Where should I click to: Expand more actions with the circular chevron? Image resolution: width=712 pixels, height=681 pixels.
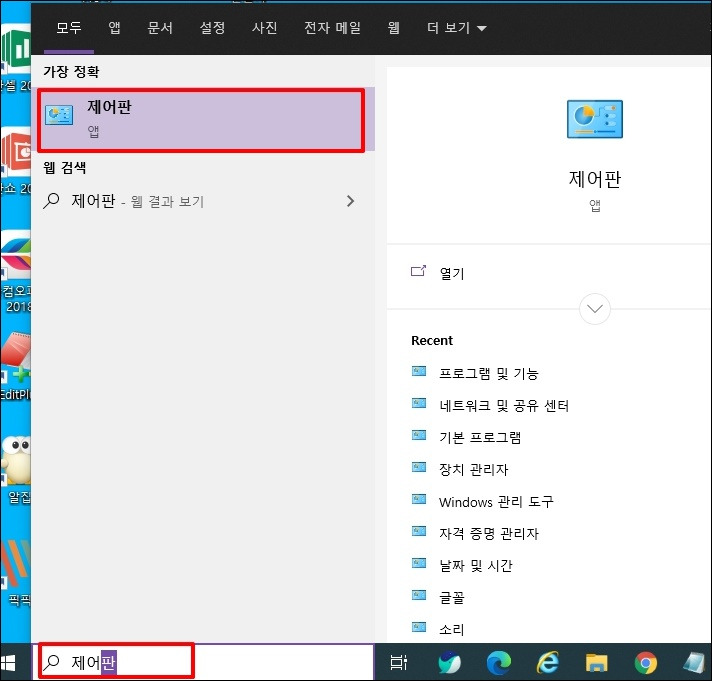coord(595,309)
